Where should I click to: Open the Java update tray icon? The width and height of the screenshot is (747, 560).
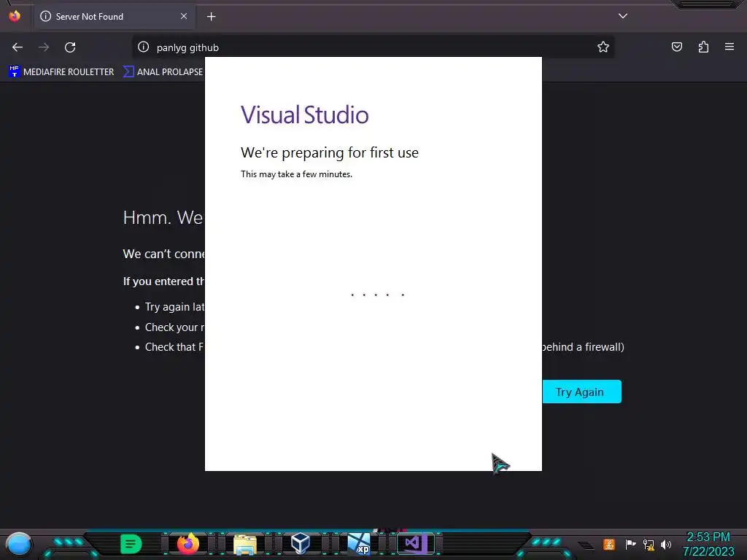[x=608, y=544]
